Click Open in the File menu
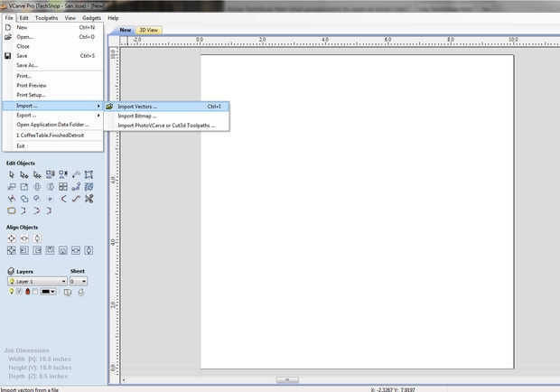Image resolution: width=560 pixels, height=392 pixels. coord(53,37)
